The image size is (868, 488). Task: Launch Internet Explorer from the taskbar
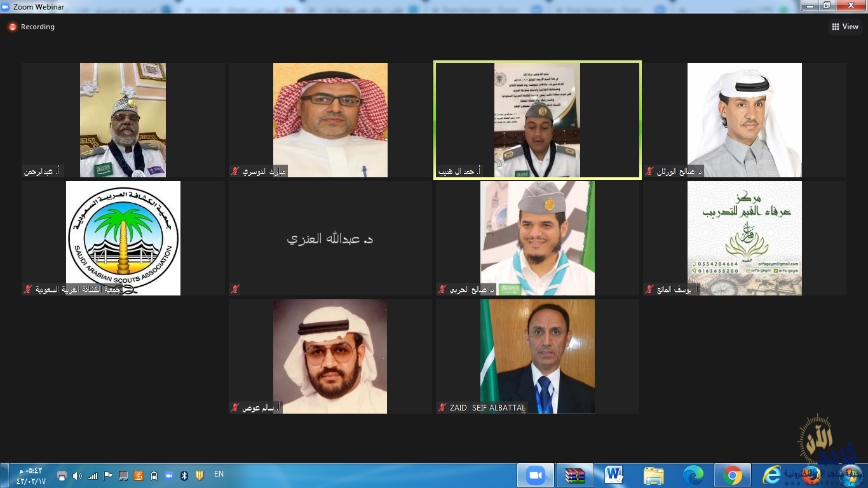pyautogui.click(x=771, y=475)
